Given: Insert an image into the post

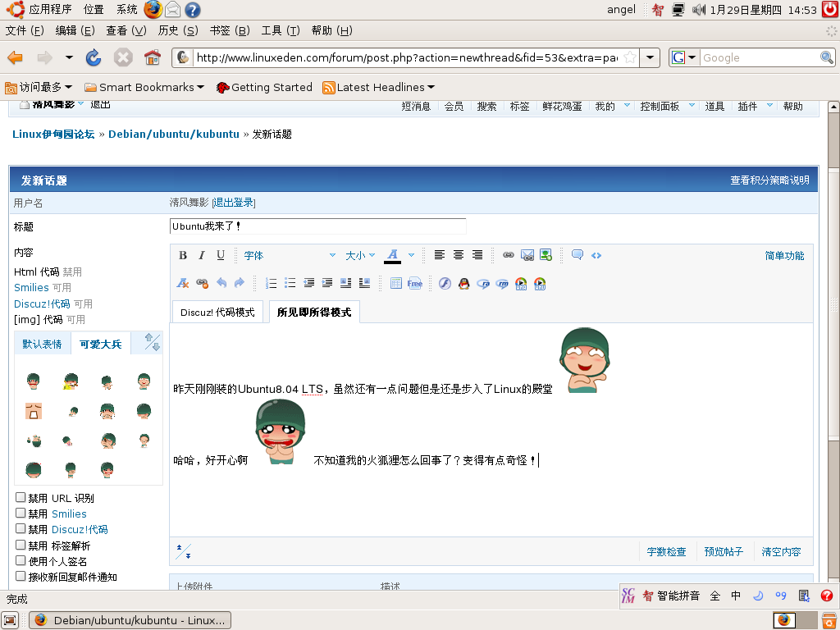Looking at the screenshot, I should tap(546, 256).
